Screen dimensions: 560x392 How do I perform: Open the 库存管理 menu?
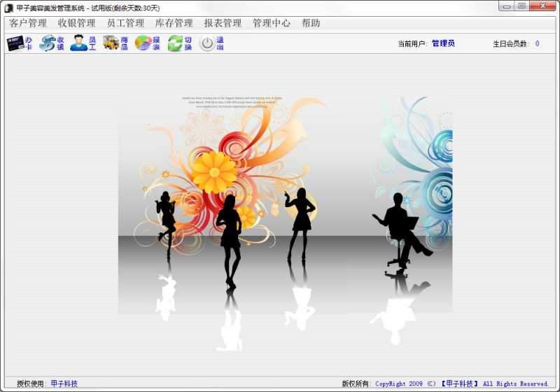coord(174,23)
